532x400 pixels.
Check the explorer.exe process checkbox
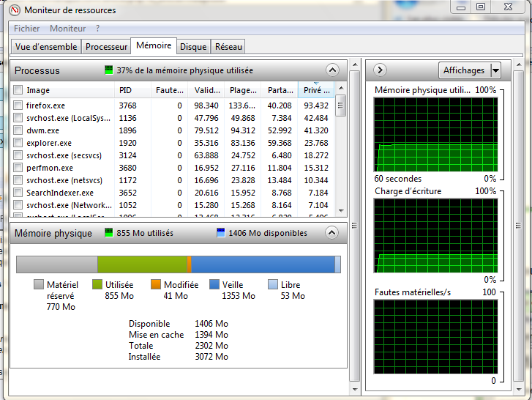(x=18, y=143)
